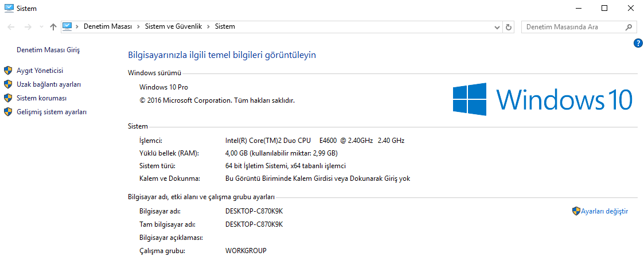The height and width of the screenshot is (260, 644).
Task: Click DESKTOP-C870K9K next to Bilgisayar adı
Action: pos(254,211)
